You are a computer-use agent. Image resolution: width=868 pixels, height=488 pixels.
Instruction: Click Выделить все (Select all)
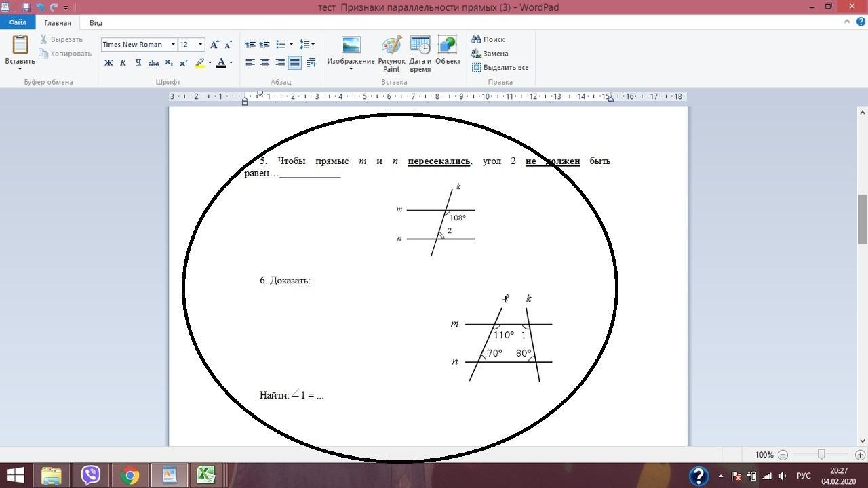point(500,68)
